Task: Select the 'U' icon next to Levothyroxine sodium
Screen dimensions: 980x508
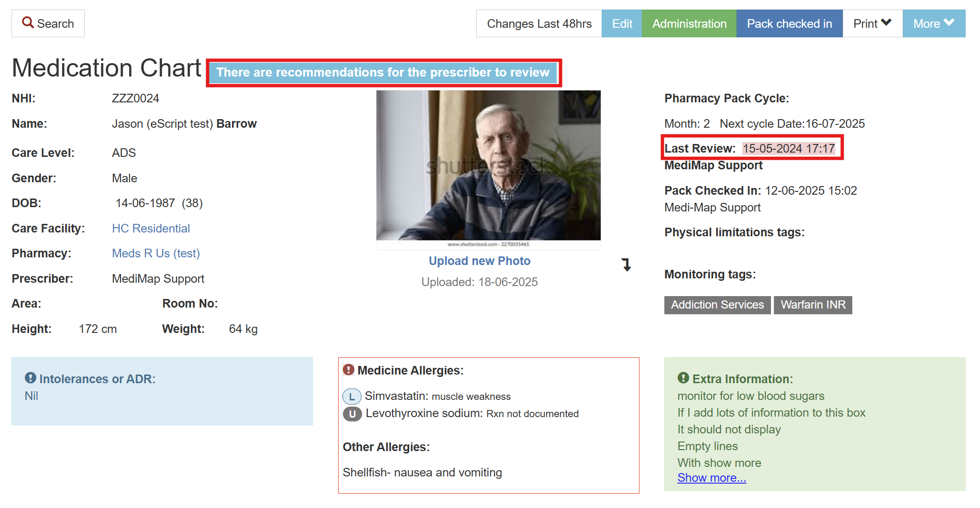Action: [x=352, y=414]
